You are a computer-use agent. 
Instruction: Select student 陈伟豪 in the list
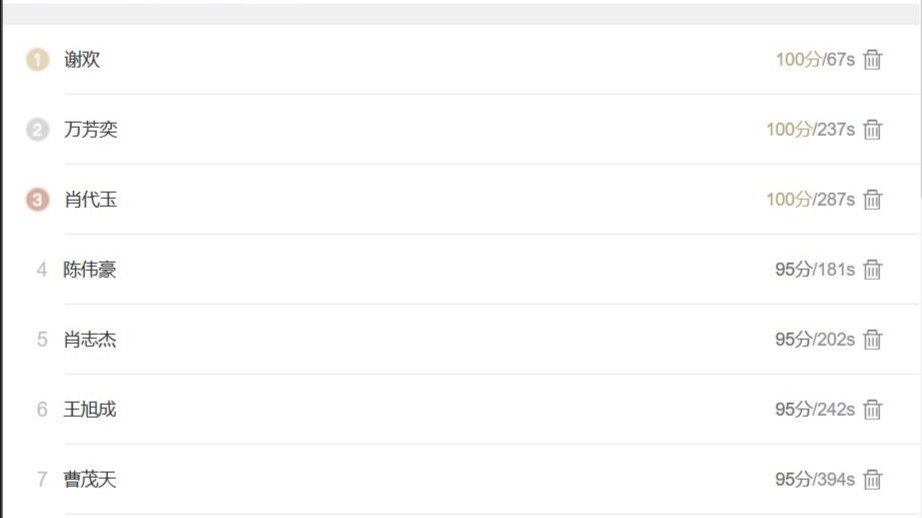tap(91, 270)
